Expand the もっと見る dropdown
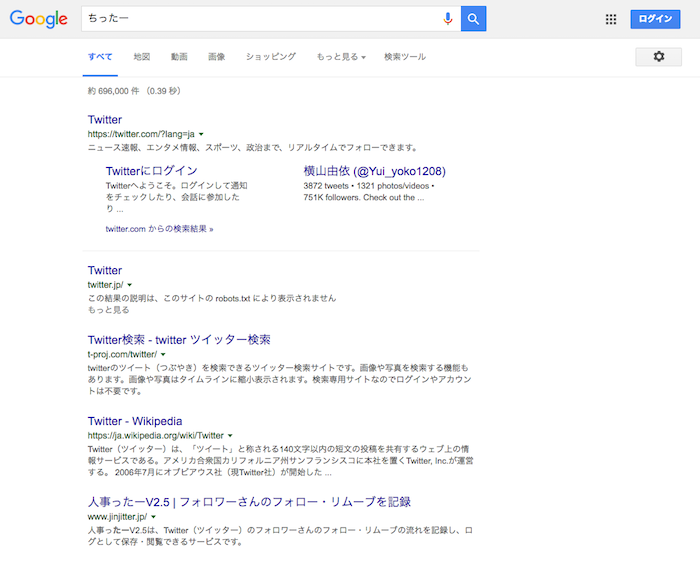The width and height of the screenshot is (700, 563). [340, 57]
